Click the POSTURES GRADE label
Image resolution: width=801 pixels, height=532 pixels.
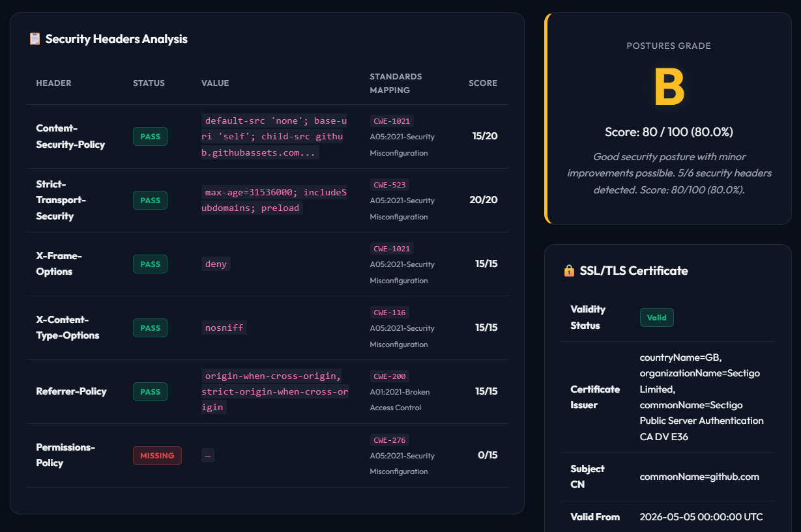pyautogui.click(x=669, y=46)
